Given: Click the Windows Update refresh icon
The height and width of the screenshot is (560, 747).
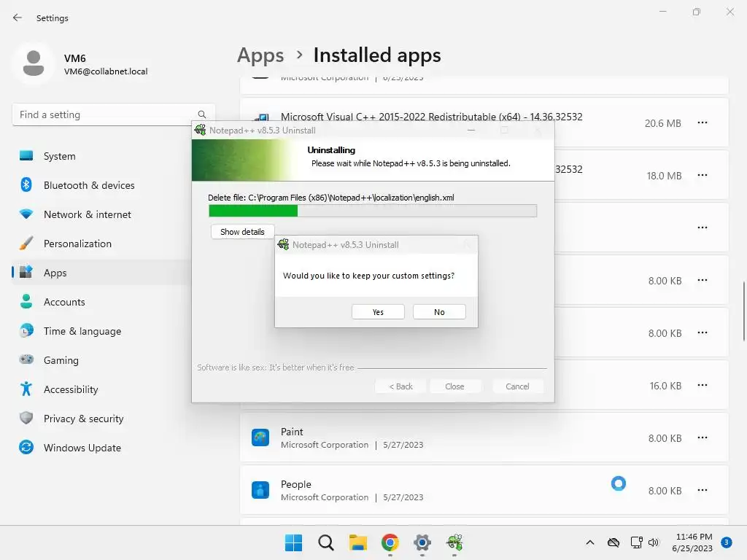Looking at the screenshot, I should pos(26,447).
